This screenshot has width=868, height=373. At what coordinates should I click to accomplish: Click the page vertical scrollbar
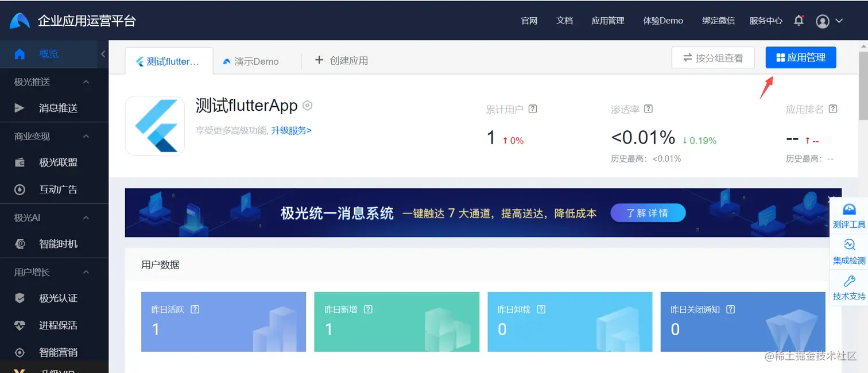click(x=863, y=86)
